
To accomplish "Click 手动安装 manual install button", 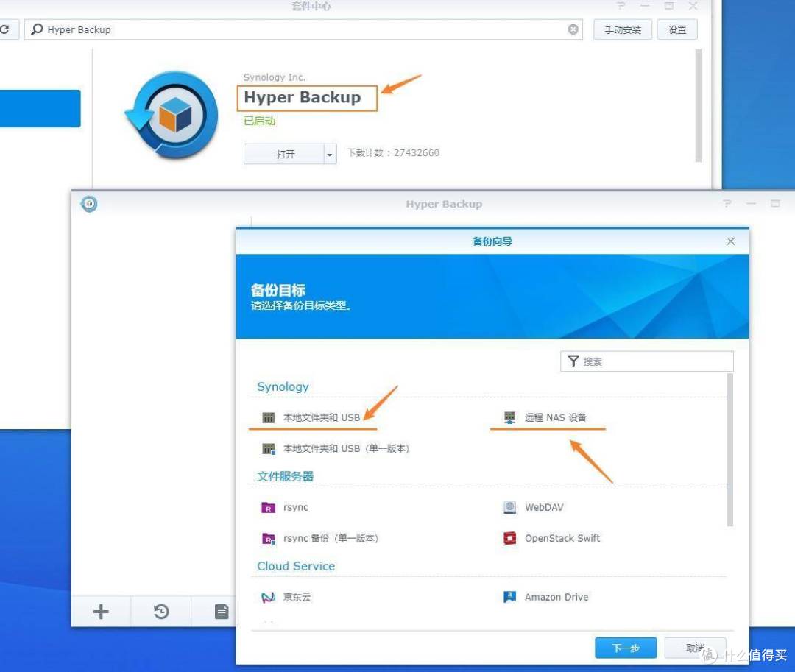I will 623,30.
